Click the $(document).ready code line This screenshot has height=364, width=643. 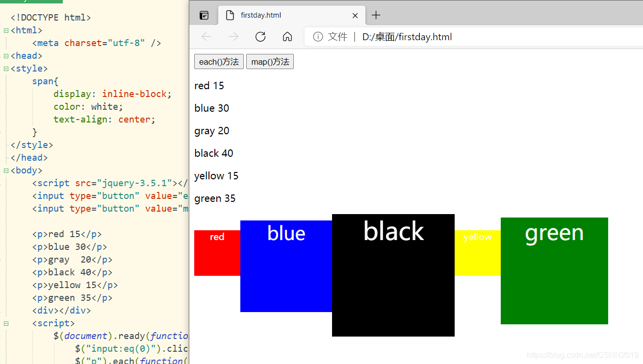(121, 336)
